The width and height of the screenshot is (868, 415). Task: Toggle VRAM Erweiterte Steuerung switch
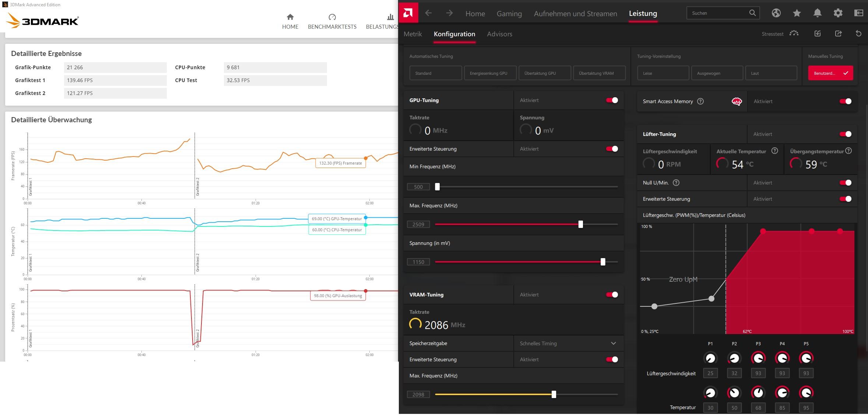612,359
